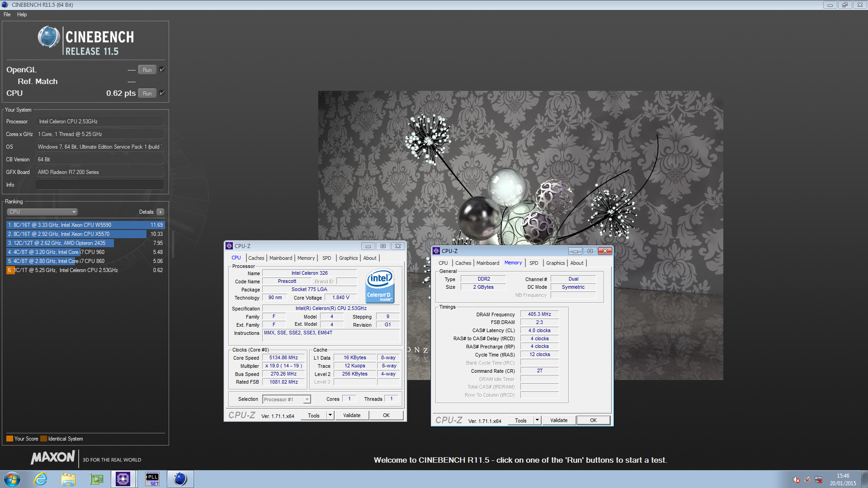
Task: Switch to Graphics tab in right CPU-Z window
Action: [x=555, y=263]
